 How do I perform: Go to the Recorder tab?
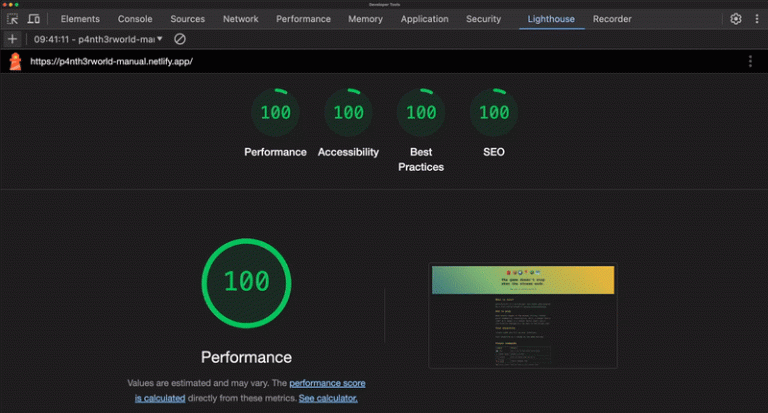coord(612,19)
